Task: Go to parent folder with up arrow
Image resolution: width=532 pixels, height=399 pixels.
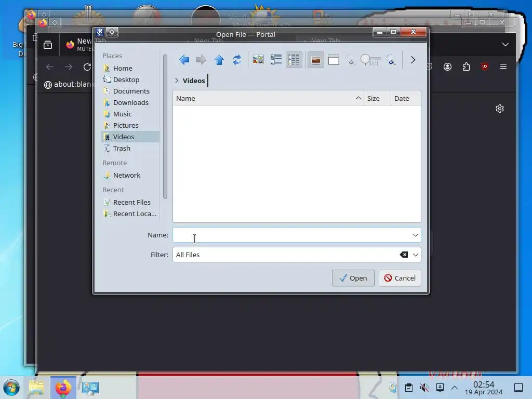Action: pos(219,60)
